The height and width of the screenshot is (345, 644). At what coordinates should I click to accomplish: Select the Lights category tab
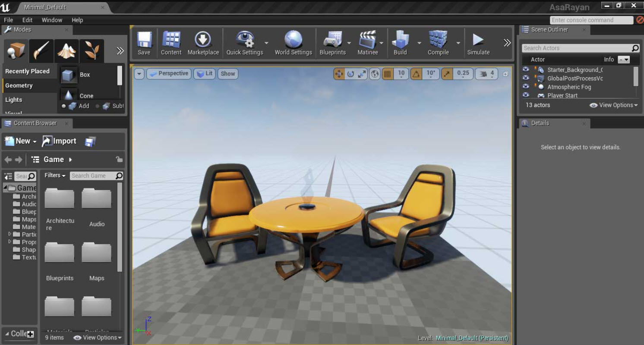point(29,100)
